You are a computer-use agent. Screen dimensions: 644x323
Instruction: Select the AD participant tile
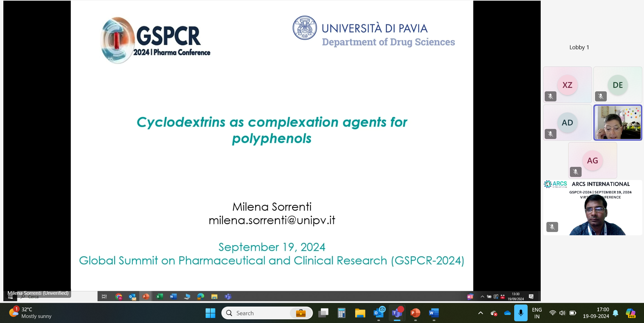click(x=568, y=123)
